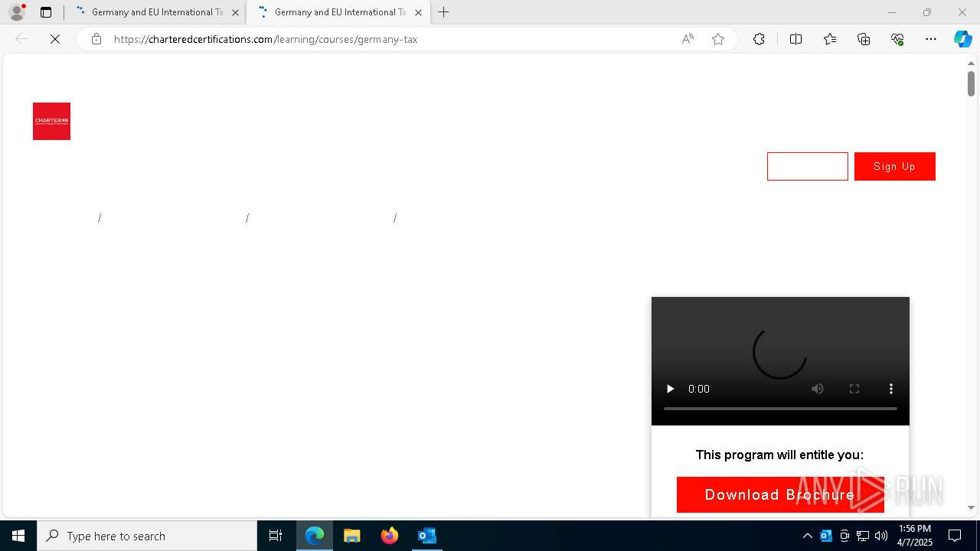Add this page to favorites
Viewport: 980px width, 551px height.
(718, 39)
